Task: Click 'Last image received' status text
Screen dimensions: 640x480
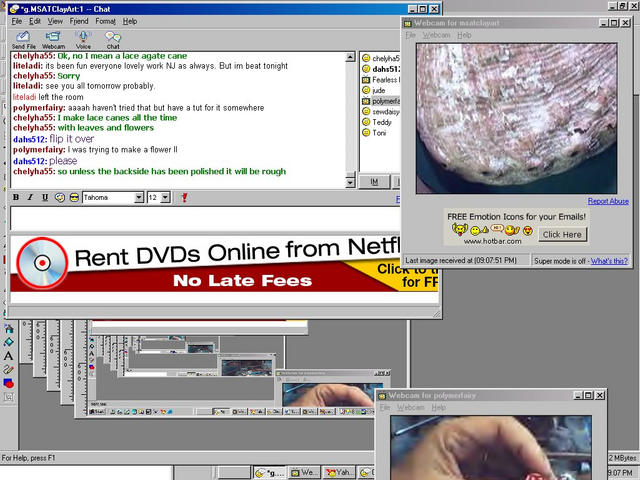Action: coord(461,260)
